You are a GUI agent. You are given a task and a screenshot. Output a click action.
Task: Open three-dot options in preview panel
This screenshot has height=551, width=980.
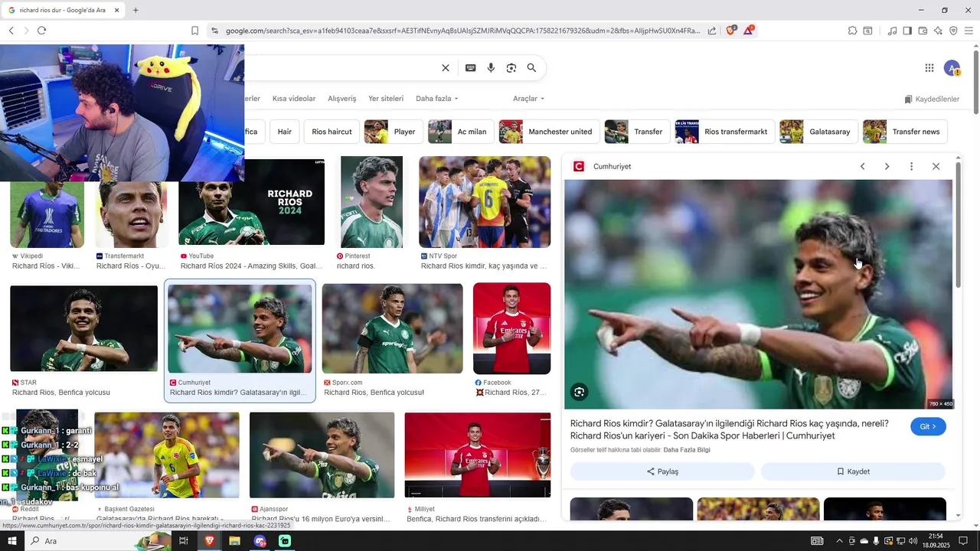(911, 166)
